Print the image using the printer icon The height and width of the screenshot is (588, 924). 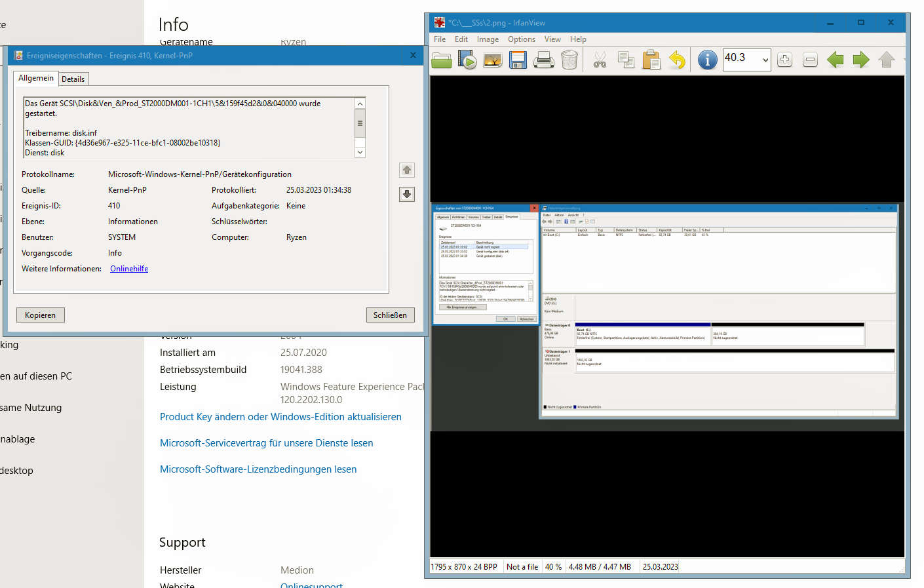pyautogui.click(x=544, y=60)
